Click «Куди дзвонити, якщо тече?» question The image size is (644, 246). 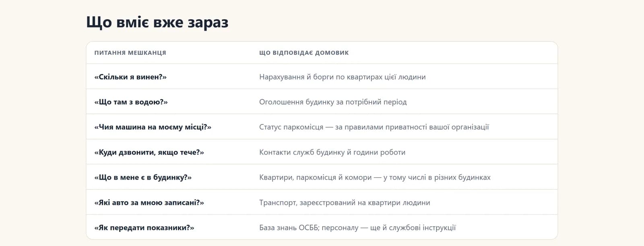coord(149,152)
